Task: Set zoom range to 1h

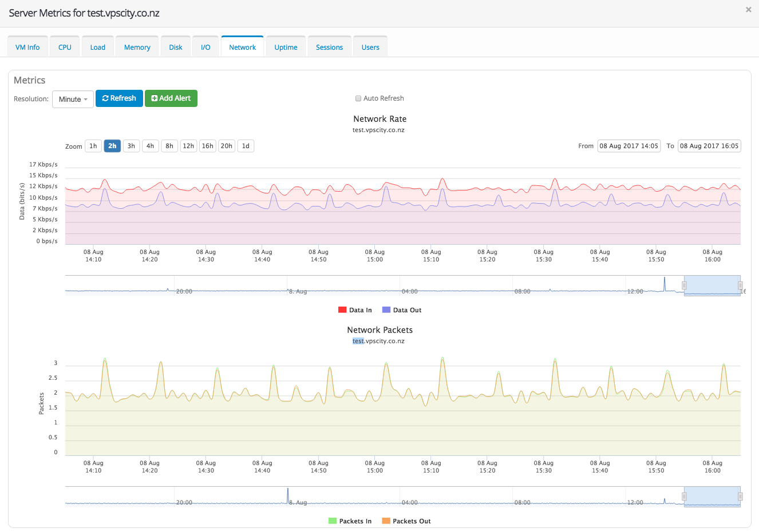Action: click(93, 146)
